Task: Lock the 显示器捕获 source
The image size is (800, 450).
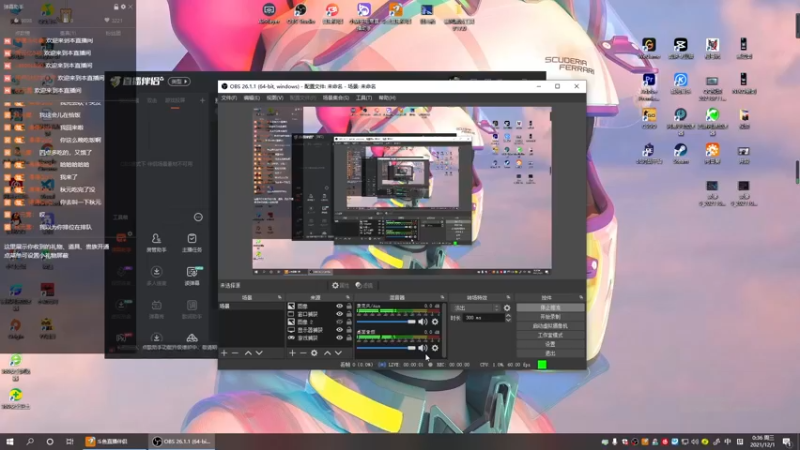Action: [349, 330]
